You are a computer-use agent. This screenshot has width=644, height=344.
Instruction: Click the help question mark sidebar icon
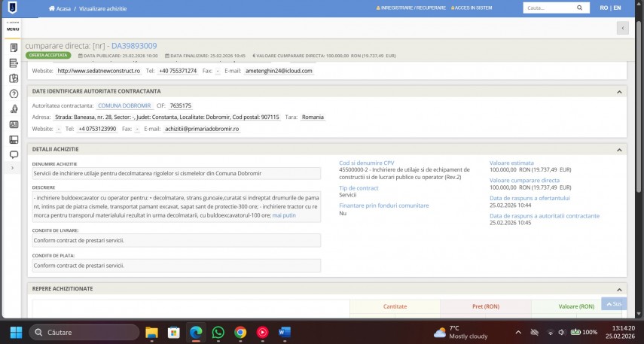(14, 94)
